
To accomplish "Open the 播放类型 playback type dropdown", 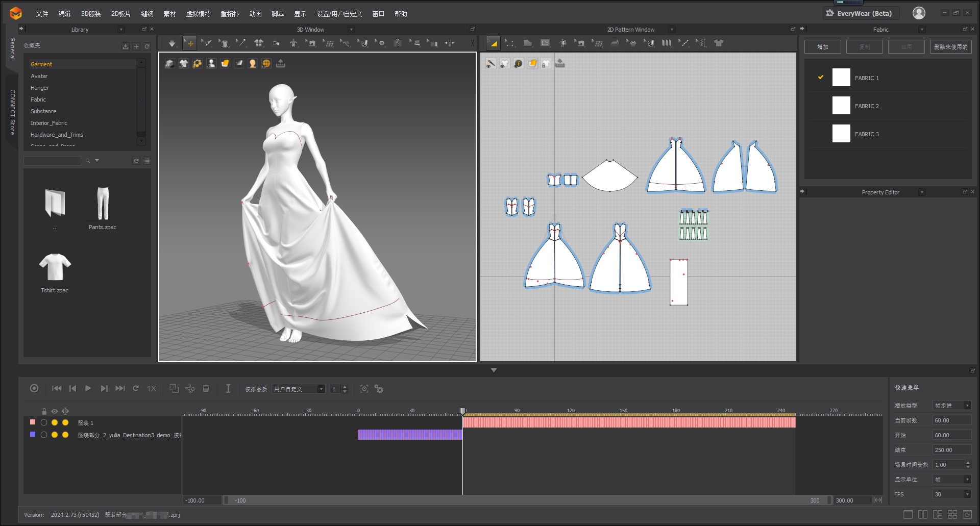I will click(952, 406).
